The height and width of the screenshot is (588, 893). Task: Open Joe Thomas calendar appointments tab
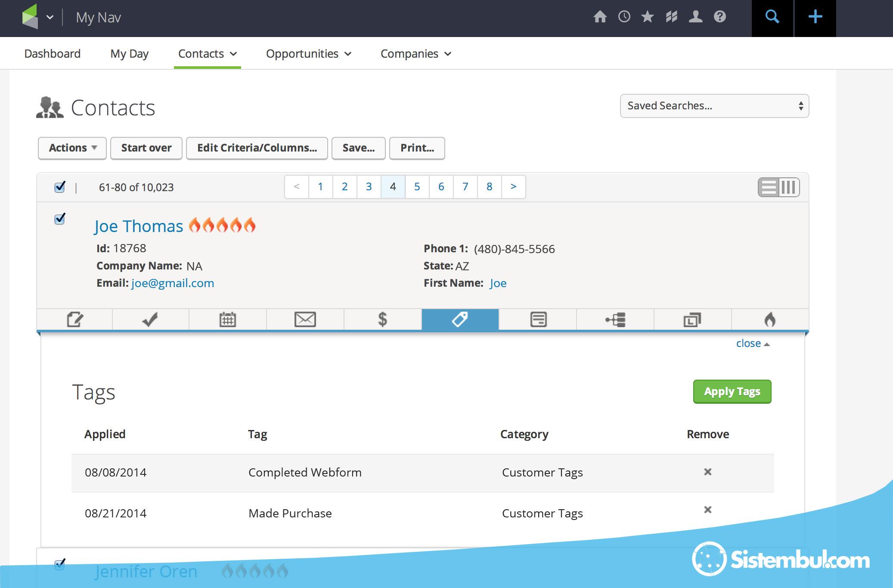point(227,319)
